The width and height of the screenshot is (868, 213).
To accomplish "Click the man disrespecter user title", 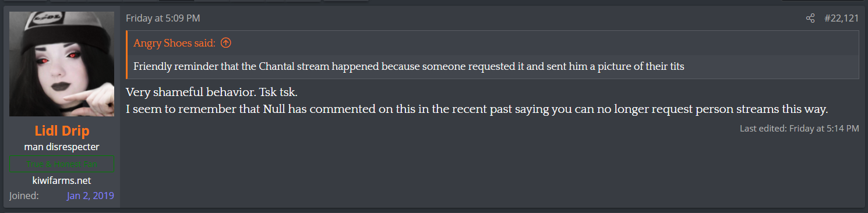I will (x=62, y=147).
